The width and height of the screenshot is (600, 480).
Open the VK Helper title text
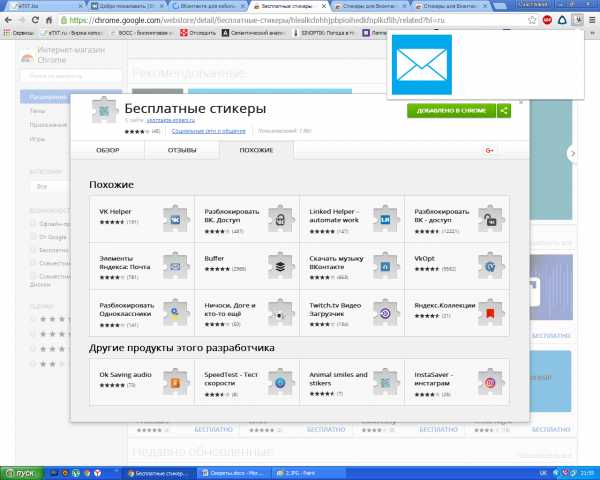tap(115, 211)
